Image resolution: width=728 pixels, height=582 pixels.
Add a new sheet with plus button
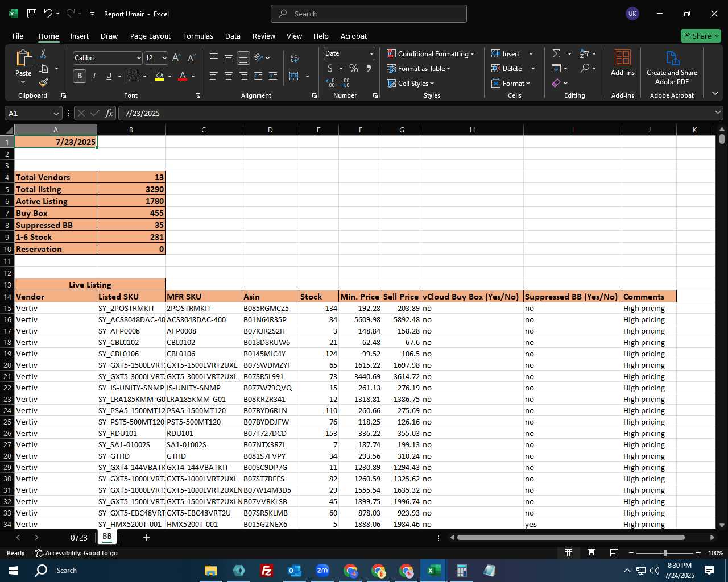click(x=146, y=537)
